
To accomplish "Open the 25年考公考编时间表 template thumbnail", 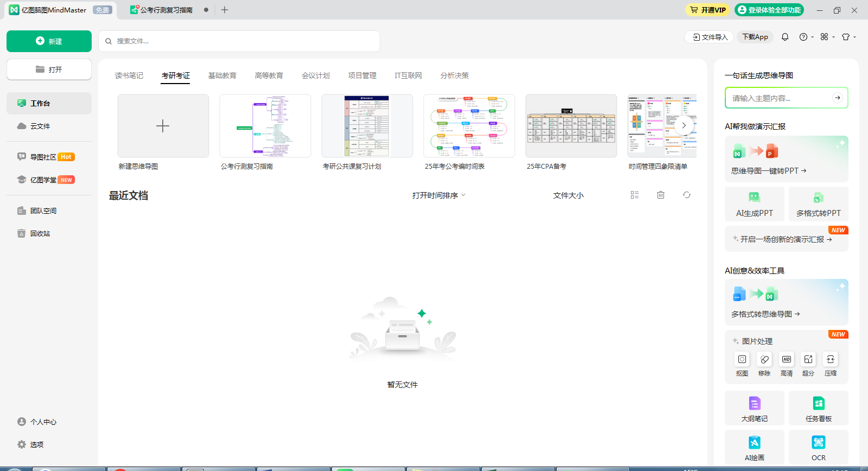I will coord(469,126).
